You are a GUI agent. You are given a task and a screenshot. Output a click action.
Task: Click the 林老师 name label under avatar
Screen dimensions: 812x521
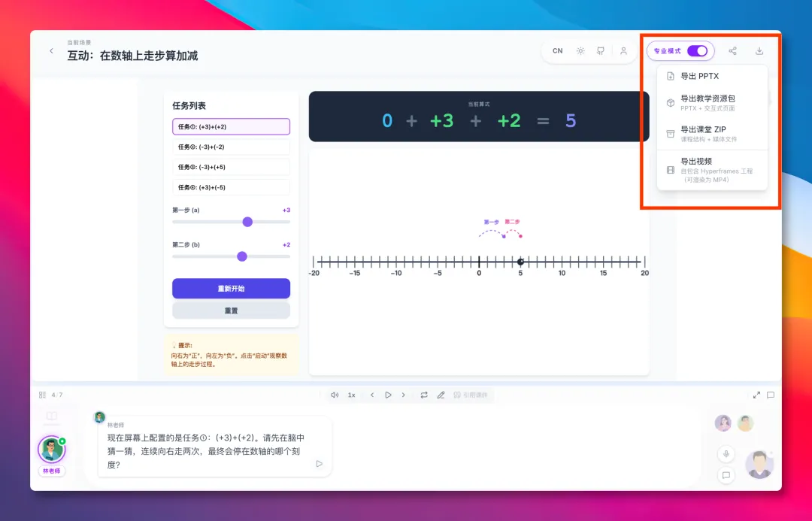click(51, 471)
